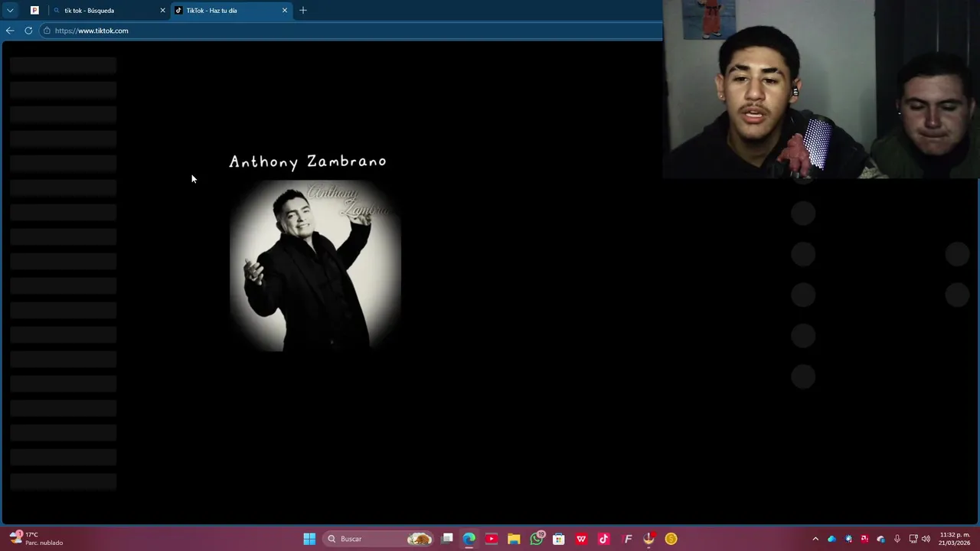Image resolution: width=980 pixels, height=551 pixels.
Task: Open the tab actions dropdown arrow
Action: click(x=10, y=11)
